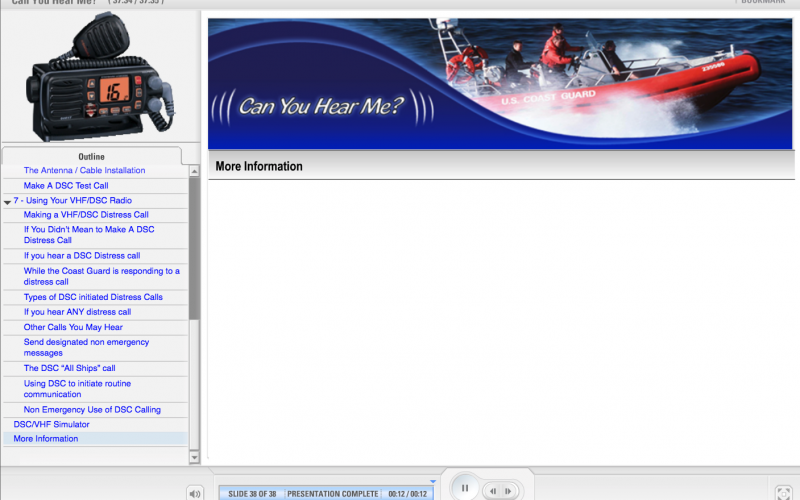Advance to the next slide

(508, 491)
